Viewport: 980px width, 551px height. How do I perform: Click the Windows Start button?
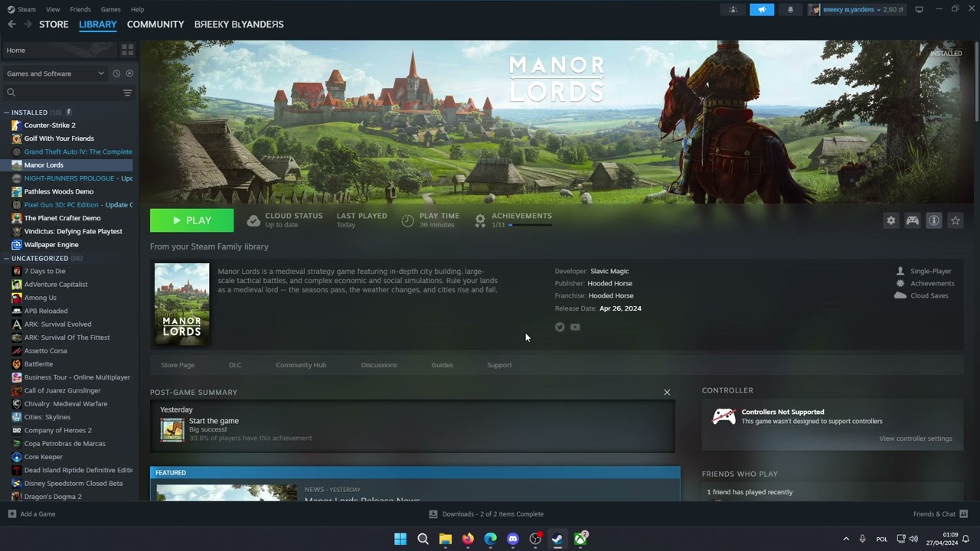[x=400, y=539]
